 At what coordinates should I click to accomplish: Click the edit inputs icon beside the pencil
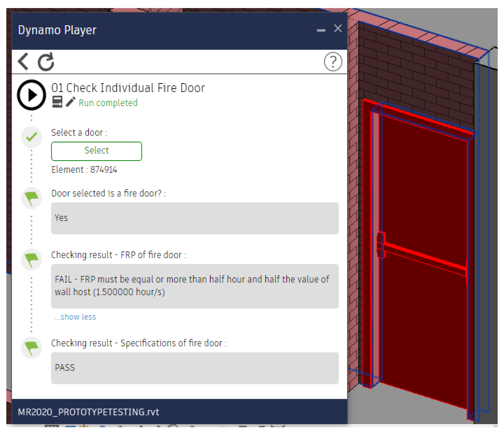pos(57,102)
